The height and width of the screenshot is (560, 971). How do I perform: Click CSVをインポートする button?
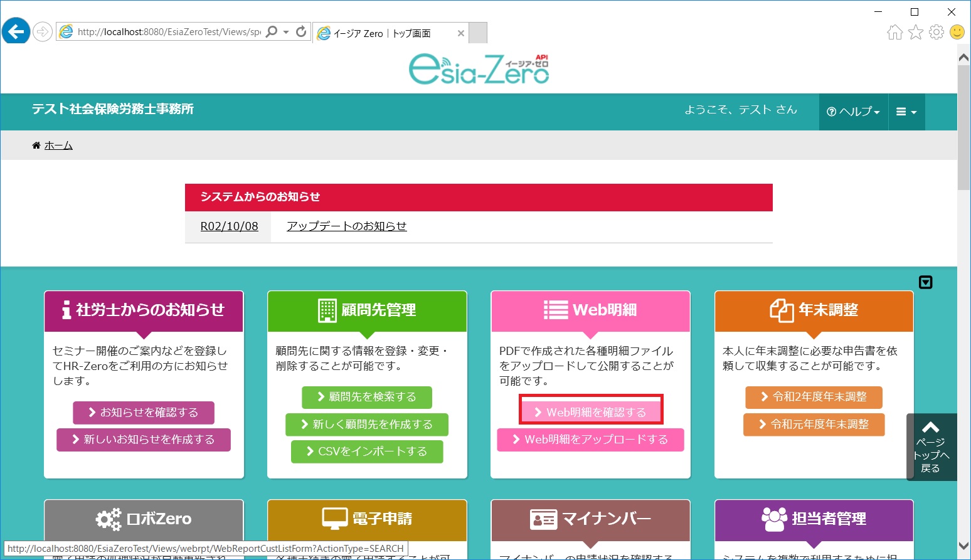click(367, 452)
